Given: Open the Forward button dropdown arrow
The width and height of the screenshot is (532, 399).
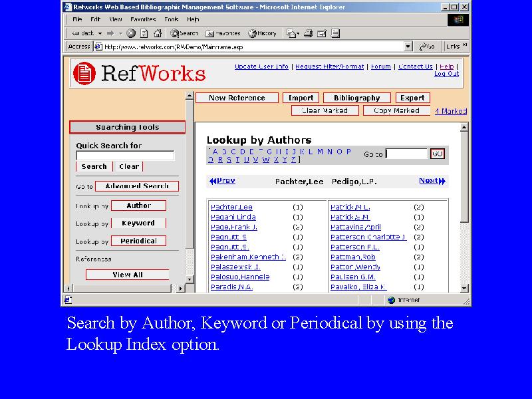Looking at the screenshot, I should coord(120,33).
